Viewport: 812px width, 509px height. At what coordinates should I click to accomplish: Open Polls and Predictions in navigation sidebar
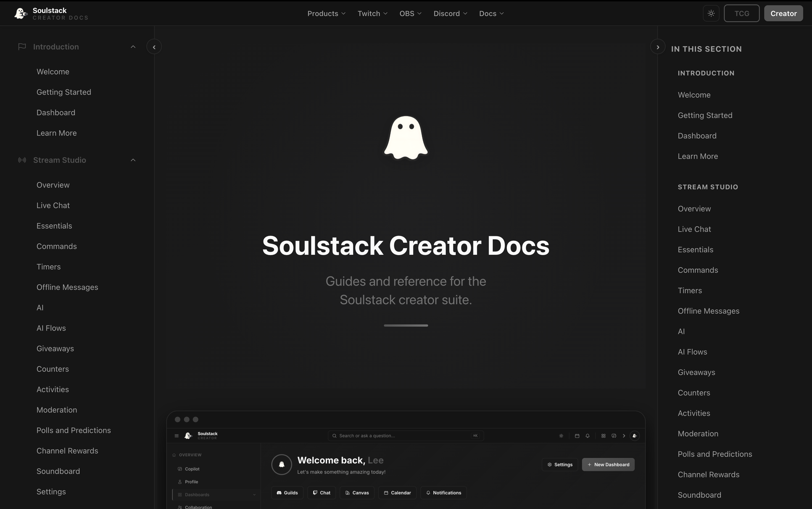click(74, 430)
